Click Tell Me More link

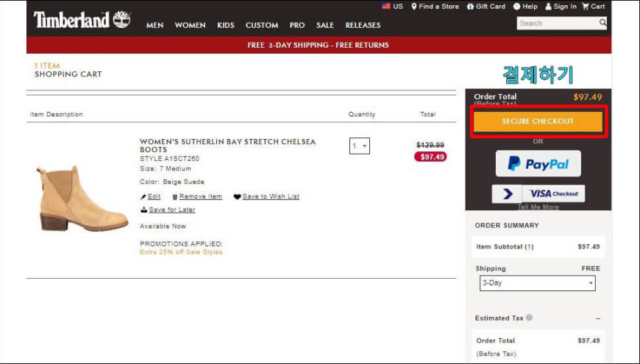tap(538, 207)
